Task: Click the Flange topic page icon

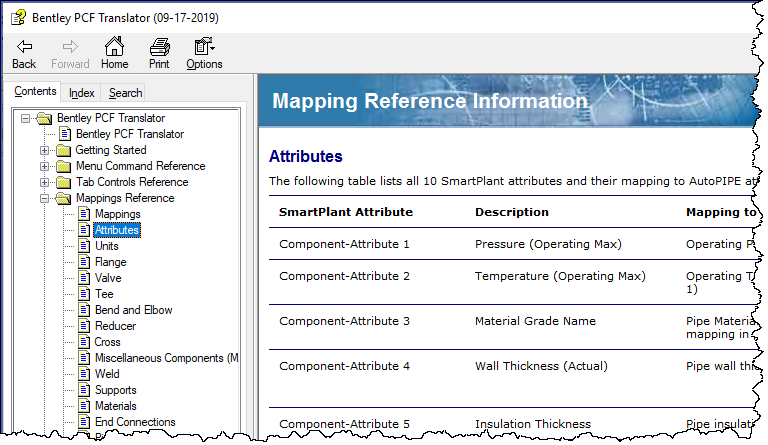Action: (84, 262)
